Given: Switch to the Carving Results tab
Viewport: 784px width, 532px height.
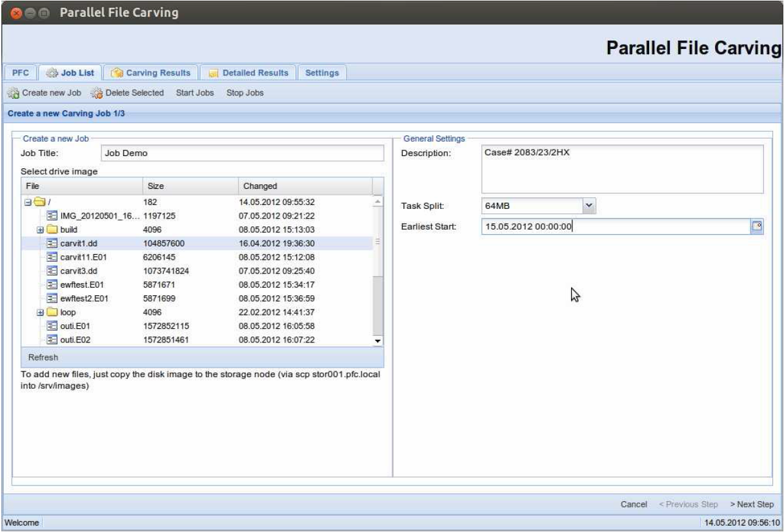Looking at the screenshot, I should pyautogui.click(x=150, y=72).
